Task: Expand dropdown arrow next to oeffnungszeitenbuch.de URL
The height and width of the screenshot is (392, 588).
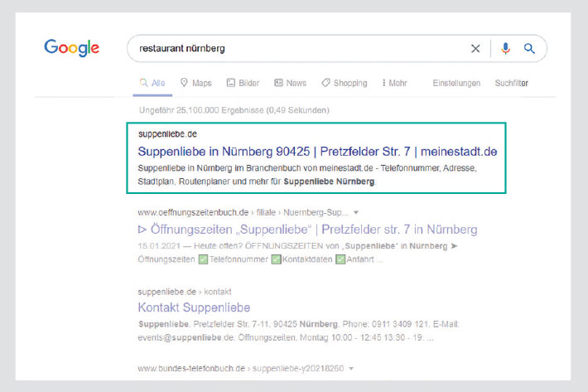Action: pos(356,212)
